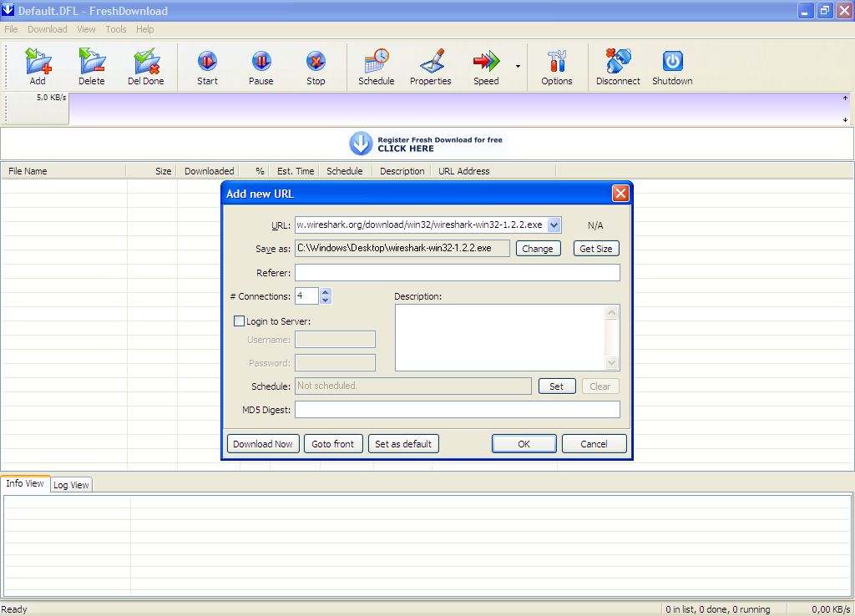Sort by Downloaded column header
This screenshot has width=855, height=616.
pos(208,171)
